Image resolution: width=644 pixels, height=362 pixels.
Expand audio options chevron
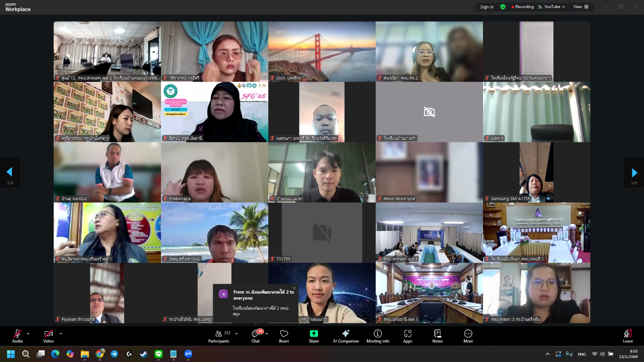(28, 333)
